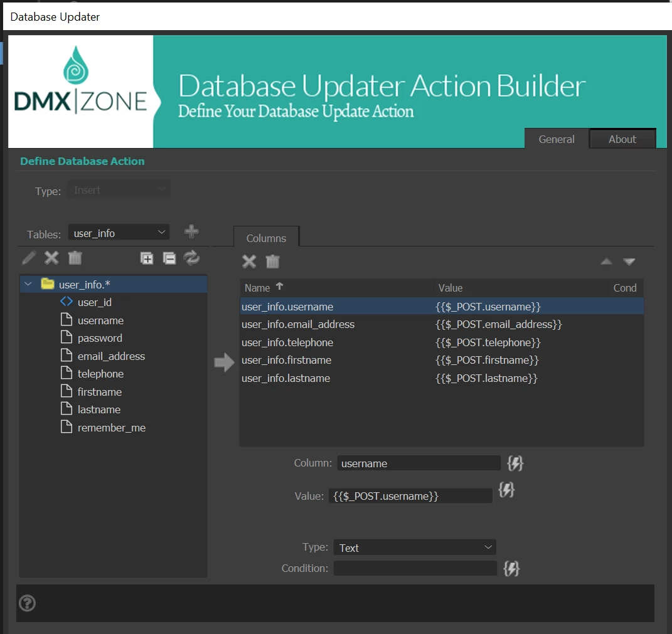The height and width of the screenshot is (634, 672).
Task: Select the user_info.email_address column row
Action: 442,324
